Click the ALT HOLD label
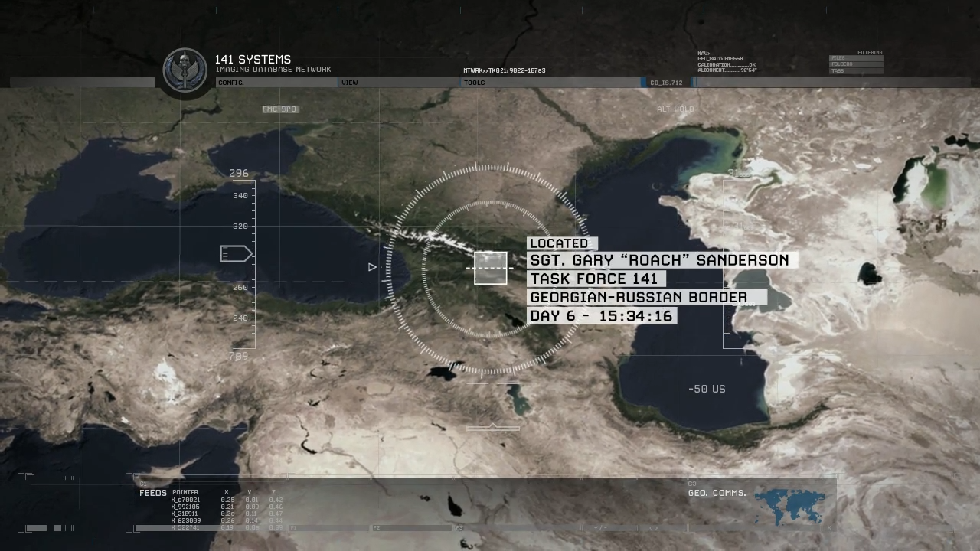The height and width of the screenshot is (551, 980). (675, 109)
